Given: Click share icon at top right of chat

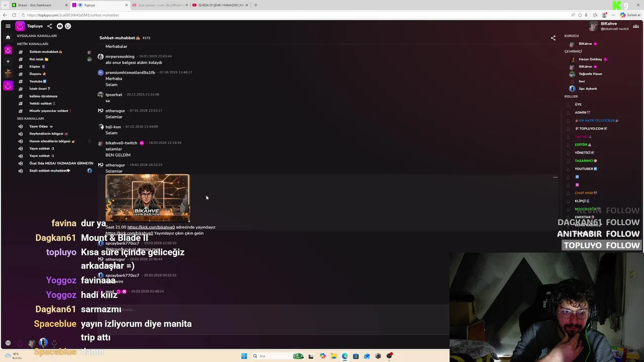Looking at the screenshot, I should (x=553, y=38).
